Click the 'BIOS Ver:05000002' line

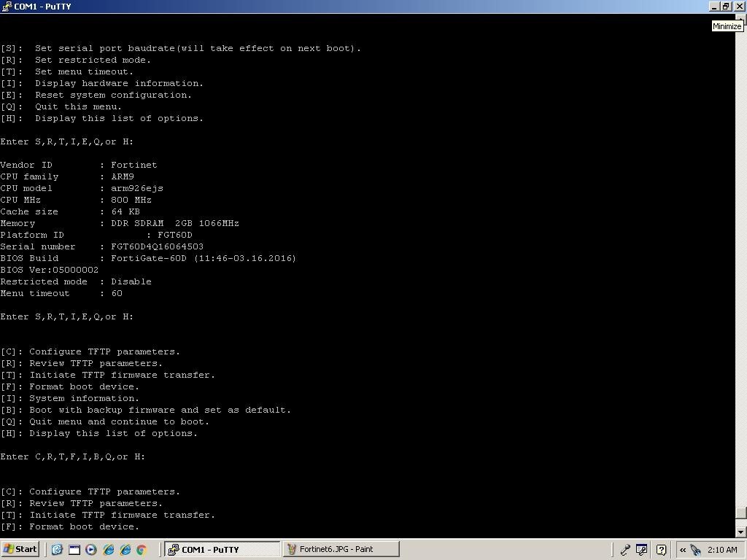click(x=49, y=270)
